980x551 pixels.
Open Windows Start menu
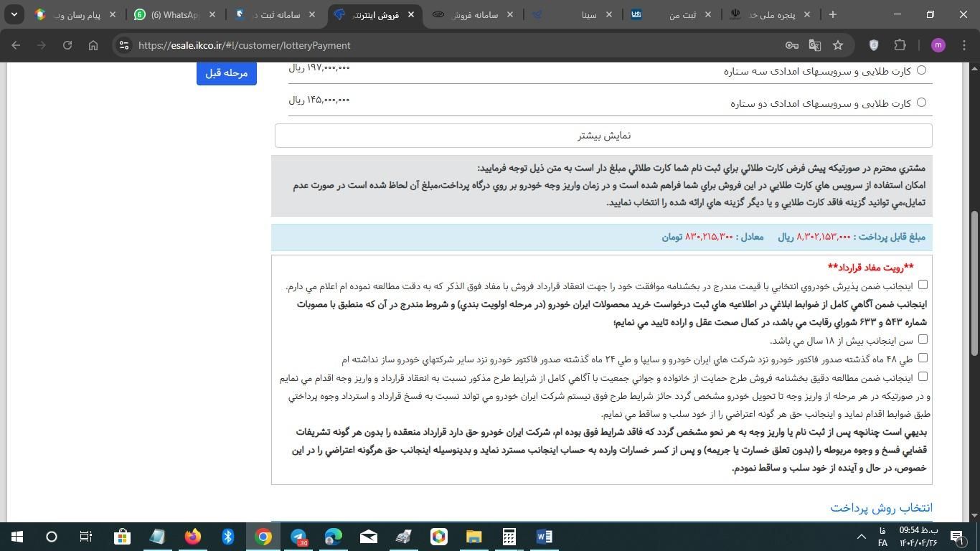point(17,537)
